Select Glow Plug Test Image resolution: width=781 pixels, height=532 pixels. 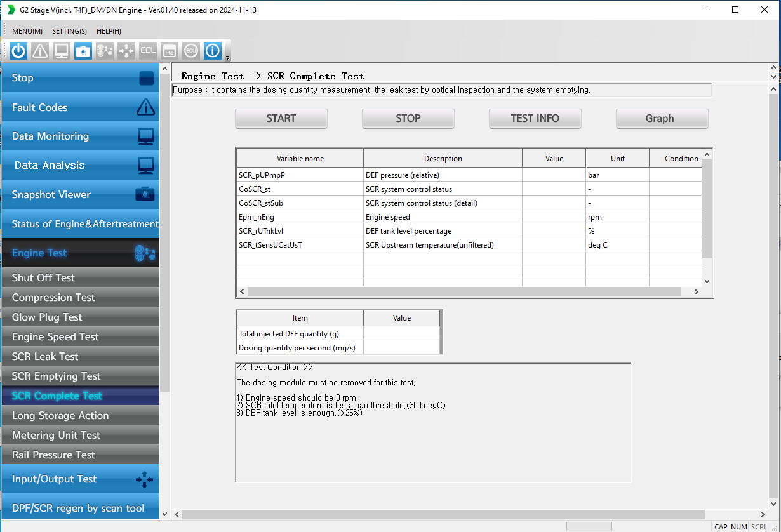(x=80, y=317)
